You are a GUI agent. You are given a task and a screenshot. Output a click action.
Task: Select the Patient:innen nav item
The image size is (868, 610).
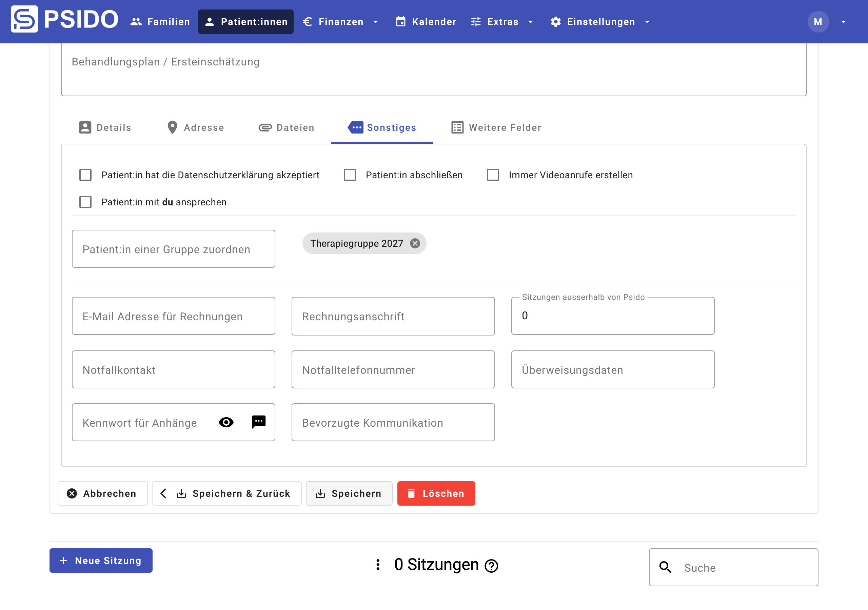246,22
